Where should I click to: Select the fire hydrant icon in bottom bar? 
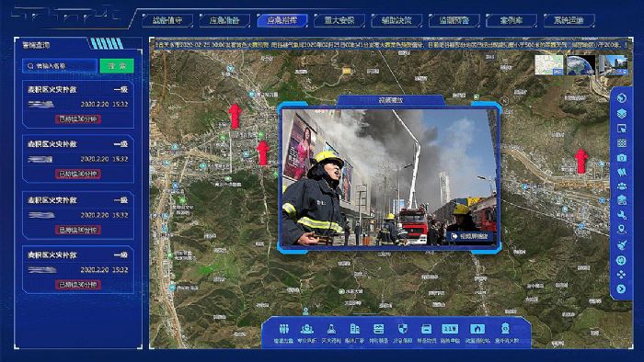point(505,332)
